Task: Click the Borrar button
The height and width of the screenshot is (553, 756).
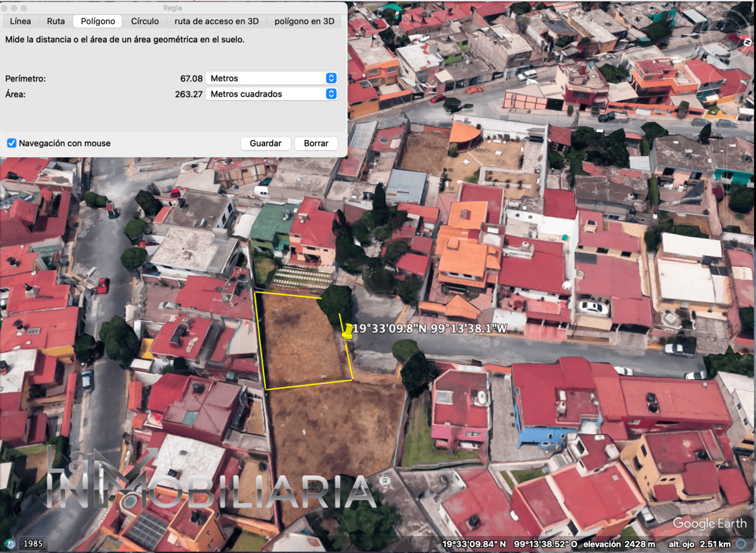Action: pyautogui.click(x=316, y=143)
